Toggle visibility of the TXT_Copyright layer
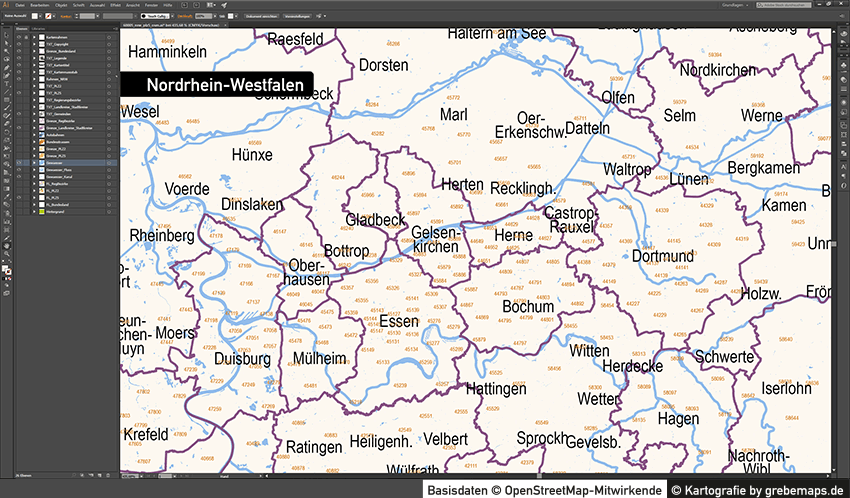The image size is (850, 498). tap(18, 45)
